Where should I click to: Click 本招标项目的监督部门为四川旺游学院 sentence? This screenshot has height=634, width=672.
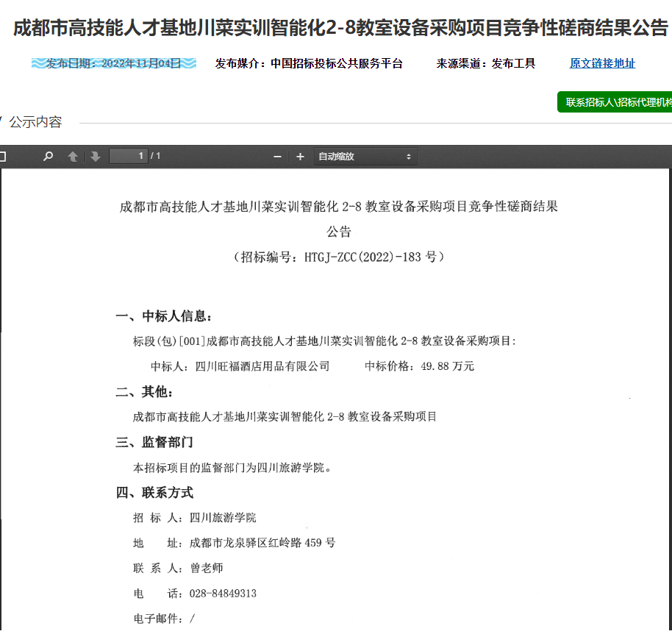(232, 468)
